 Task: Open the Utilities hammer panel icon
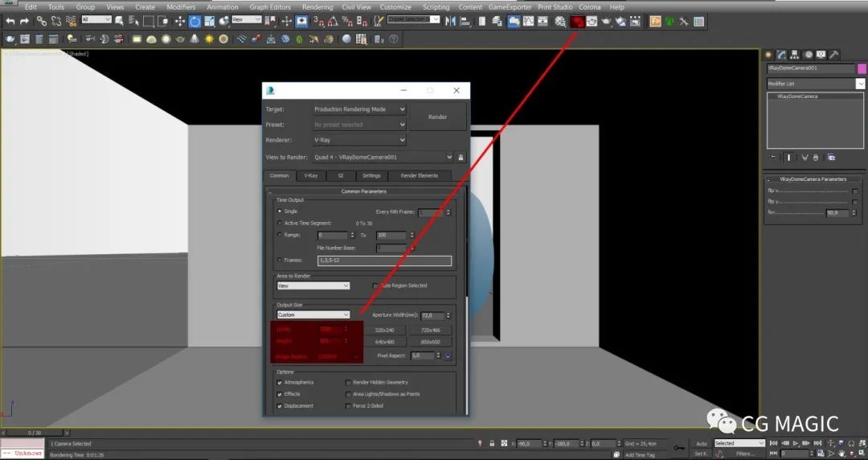(x=834, y=55)
